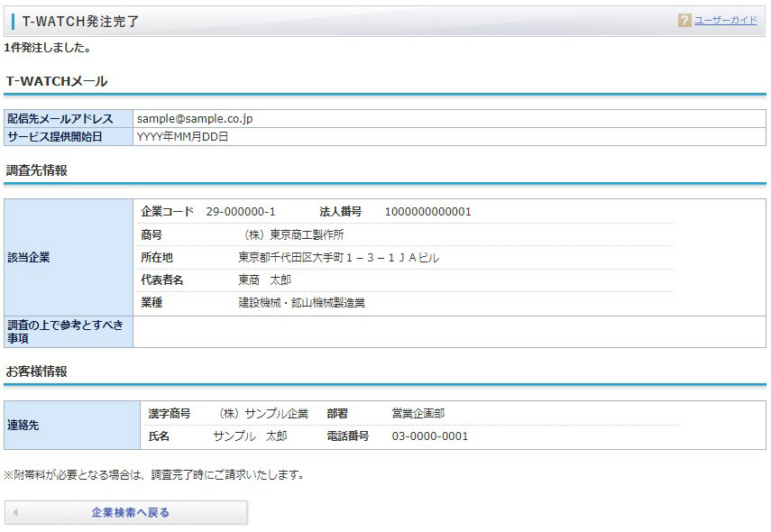Click the phone number 03-0000-0001

[429, 436]
